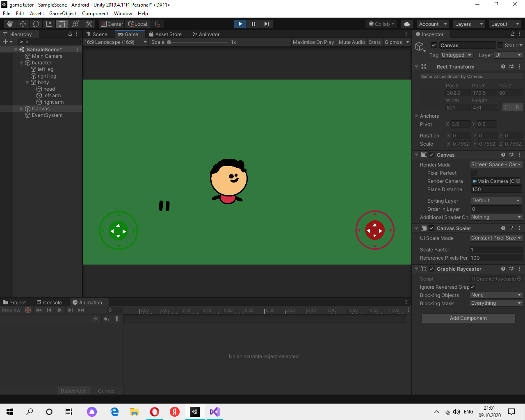Open cloud services icon
Screen dimensions: 525x420
click(406, 24)
